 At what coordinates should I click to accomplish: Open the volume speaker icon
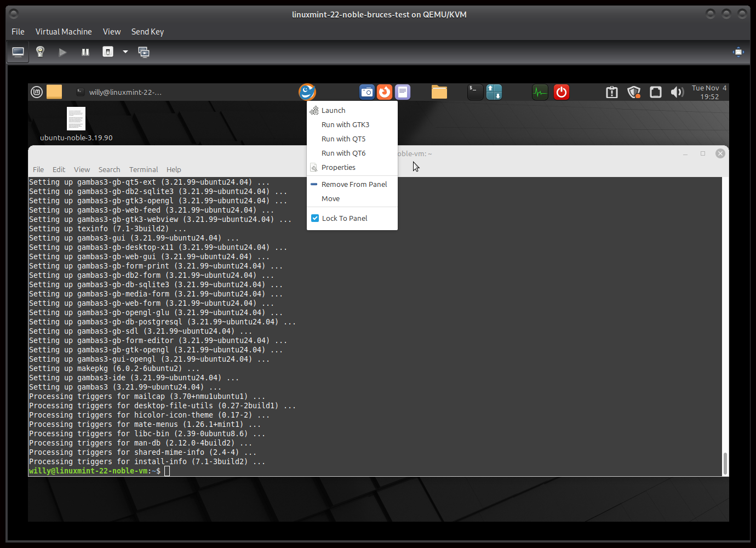point(677,92)
